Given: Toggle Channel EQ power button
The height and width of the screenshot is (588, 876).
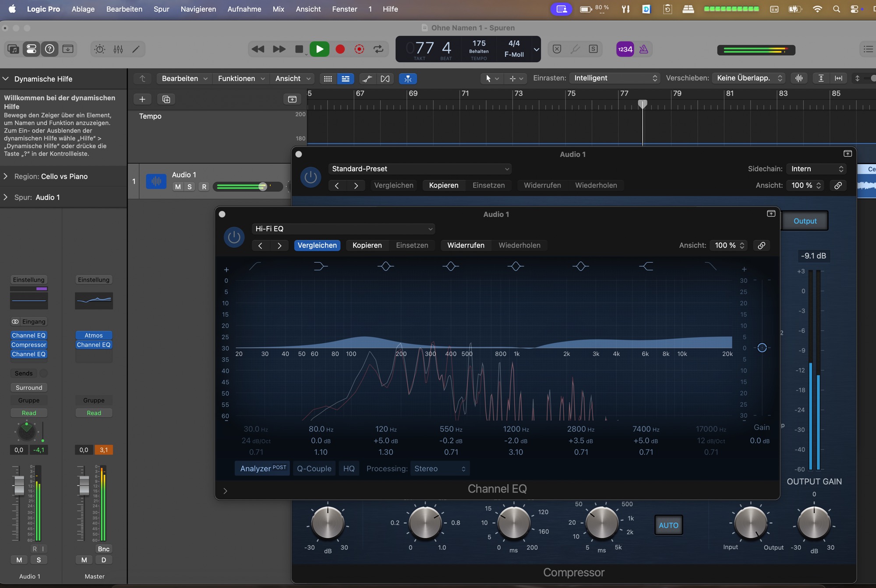Looking at the screenshot, I should [x=234, y=237].
